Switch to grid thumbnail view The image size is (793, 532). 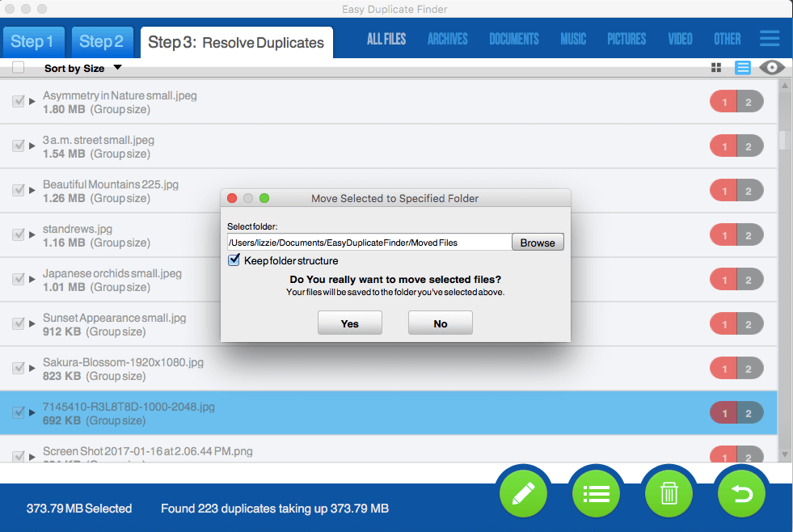716,68
